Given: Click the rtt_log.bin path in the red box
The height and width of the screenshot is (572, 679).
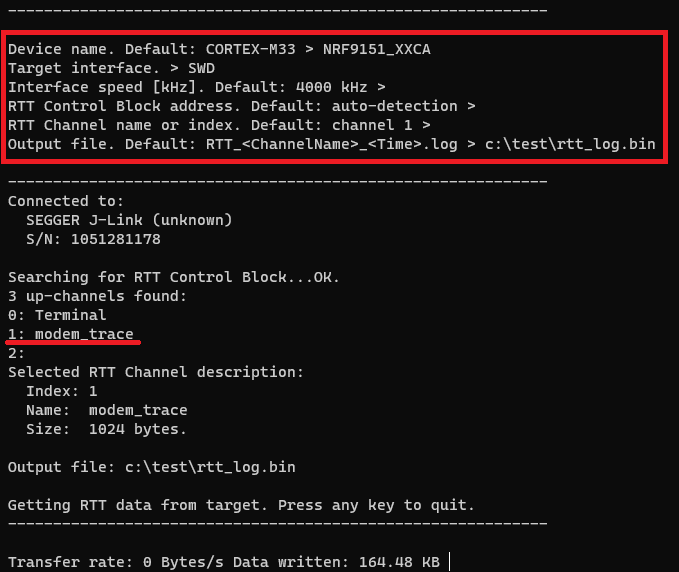Looking at the screenshot, I should click(x=570, y=144).
